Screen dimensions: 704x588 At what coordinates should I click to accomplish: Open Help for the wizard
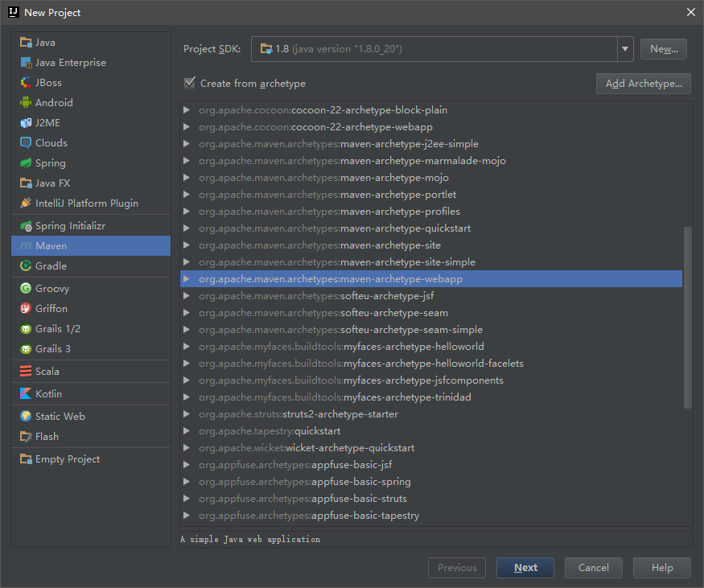[x=662, y=568]
